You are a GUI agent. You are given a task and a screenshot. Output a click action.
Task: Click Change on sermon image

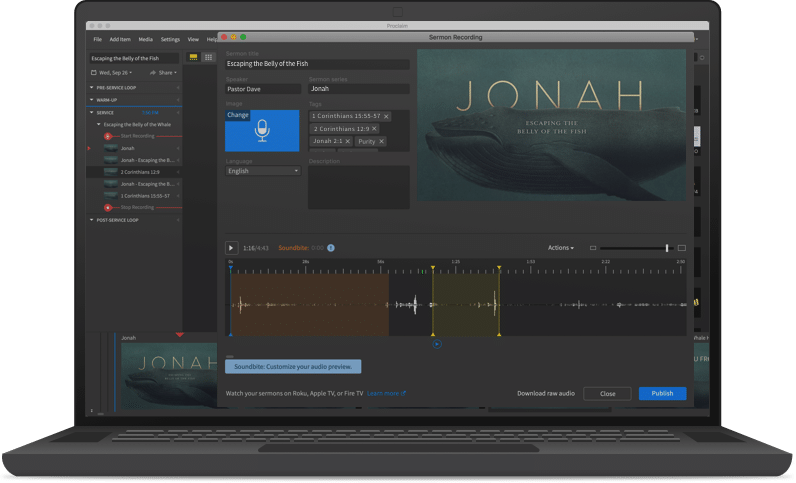[x=238, y=115]
